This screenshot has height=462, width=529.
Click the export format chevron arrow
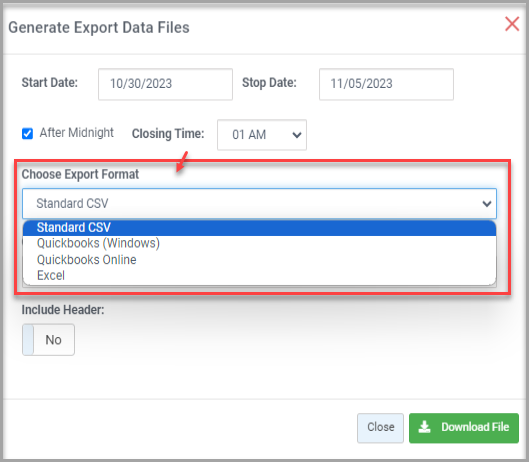pyautogui.click(x=486, y=204)
